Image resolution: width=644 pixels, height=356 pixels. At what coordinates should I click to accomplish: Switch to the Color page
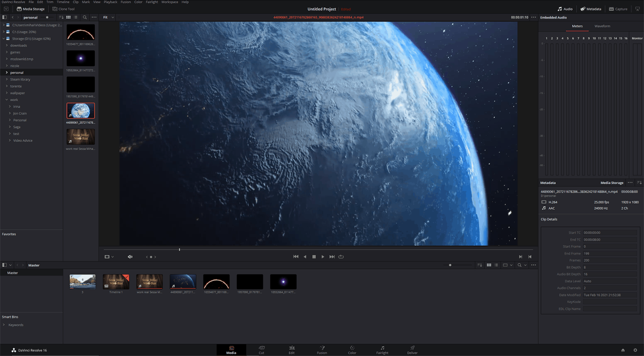click(352, 350)
